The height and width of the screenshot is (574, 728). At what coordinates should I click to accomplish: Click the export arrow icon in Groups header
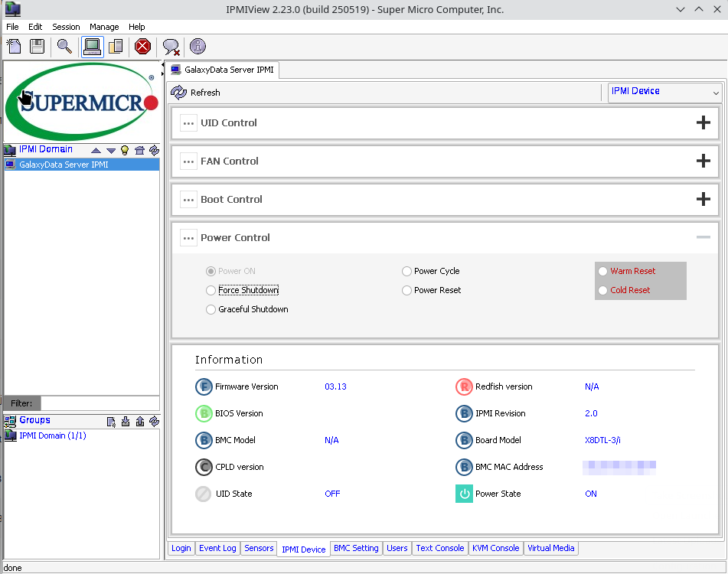pos(140,422)
